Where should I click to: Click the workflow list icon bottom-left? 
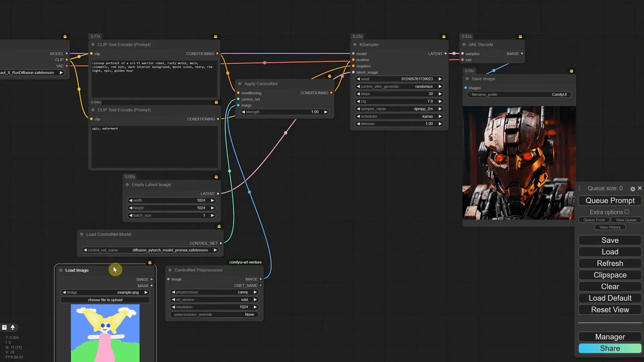pyautogui.click(x=4, y=327)
